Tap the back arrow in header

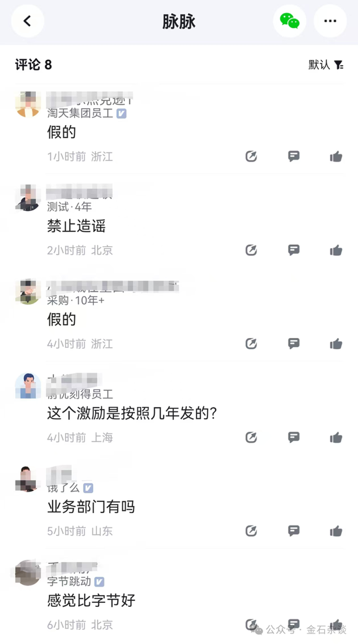[x=27, y=21]
